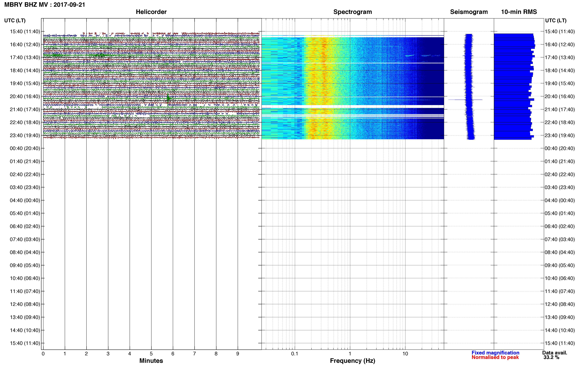The image size is (588, 368).
Task: Click the longest blue bar in 10-min RMS
Action: (x=514, y=45)
